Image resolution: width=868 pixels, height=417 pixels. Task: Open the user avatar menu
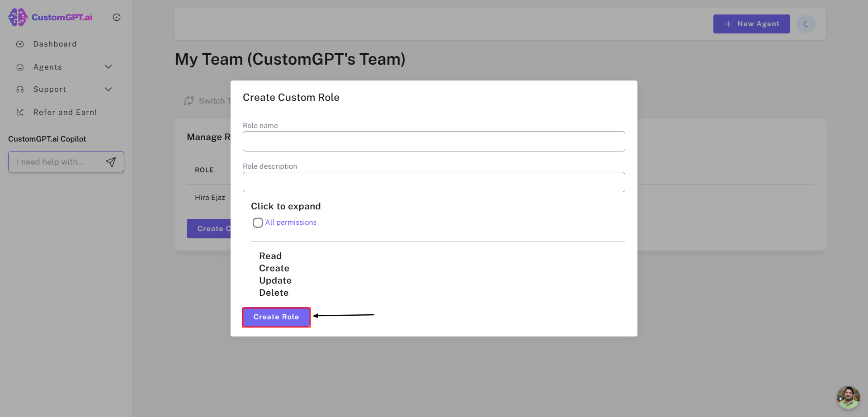pyautogui.click(x=806, y=24)
